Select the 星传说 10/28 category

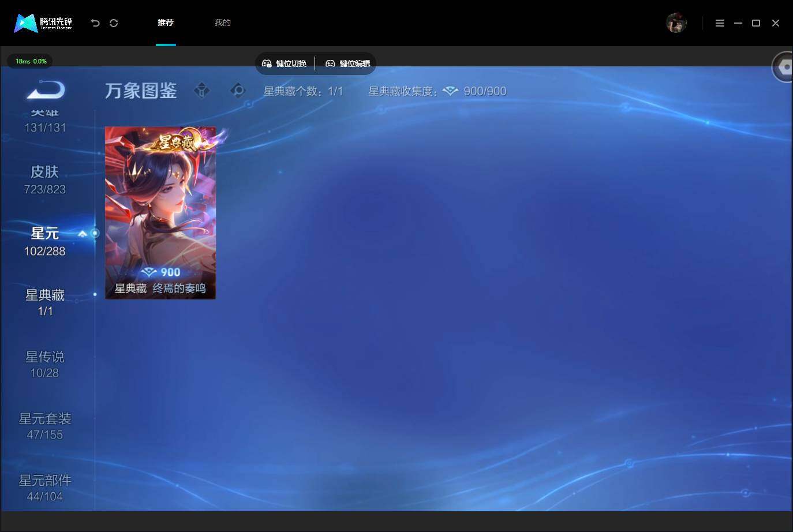tap(45, 365)
